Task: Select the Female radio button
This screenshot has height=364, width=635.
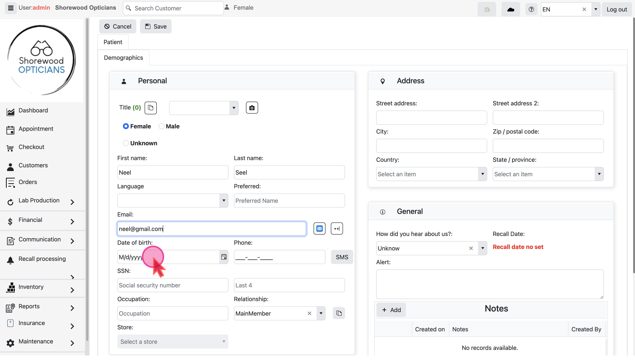Action: click(126, 127)
